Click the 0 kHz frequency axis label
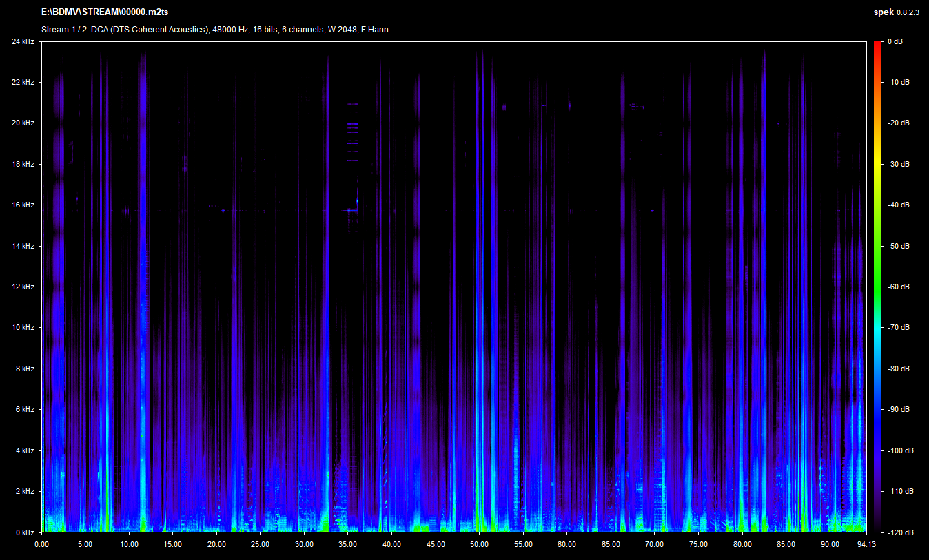The image size is (929, 560). coord(25,532)
